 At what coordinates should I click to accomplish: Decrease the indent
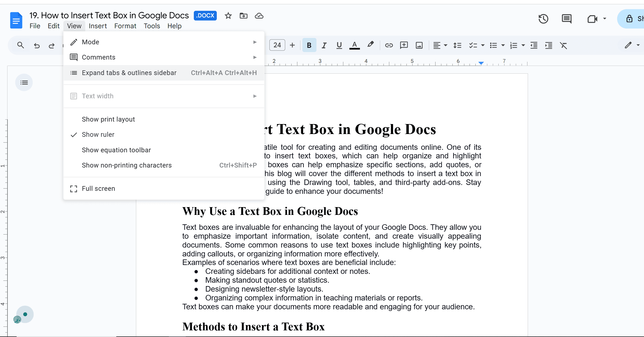pos(534,45)
